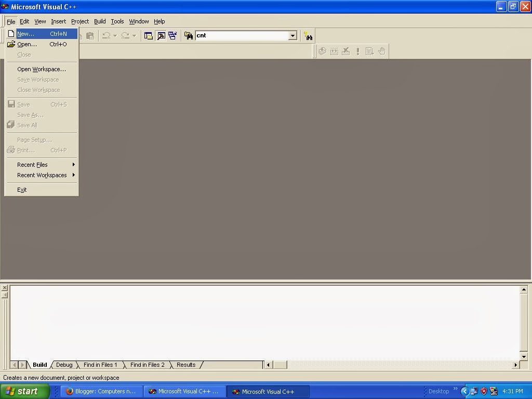Expand the Recent Files submenu
The width and height of the screenshot is (532, 399).
point(42,165)
